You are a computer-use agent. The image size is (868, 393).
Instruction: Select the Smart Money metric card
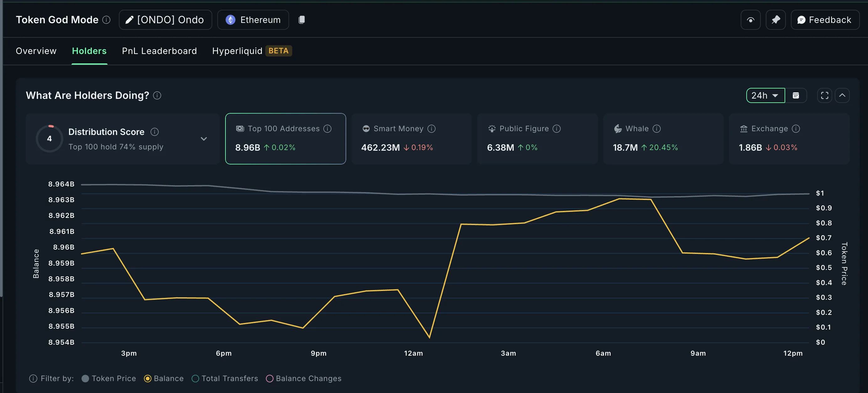411,139
